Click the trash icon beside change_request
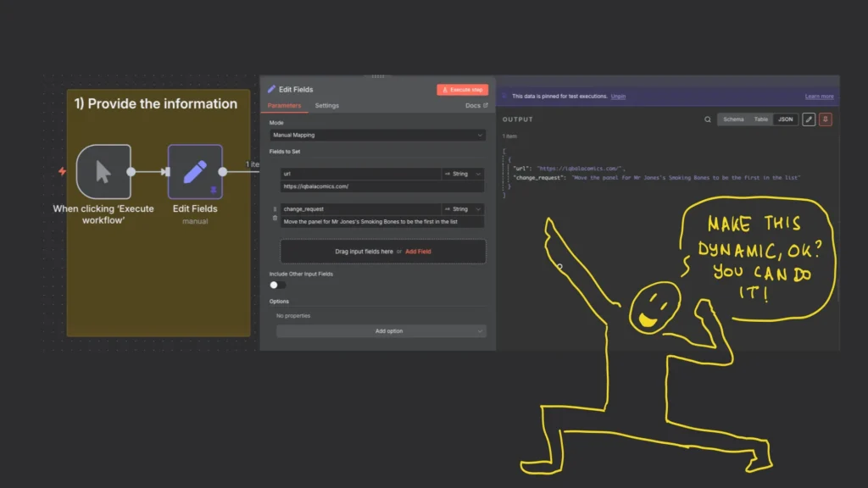Screen dimensions: 868x488 click(275, 218)
